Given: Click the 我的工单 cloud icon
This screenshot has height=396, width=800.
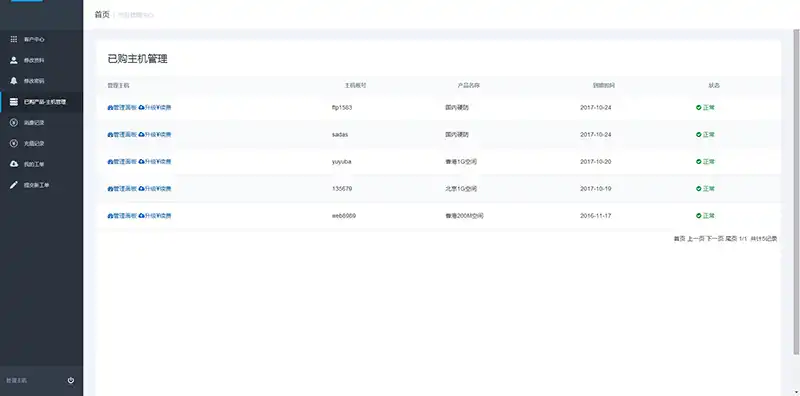Looking at the screenshot, I should [14, 164].
